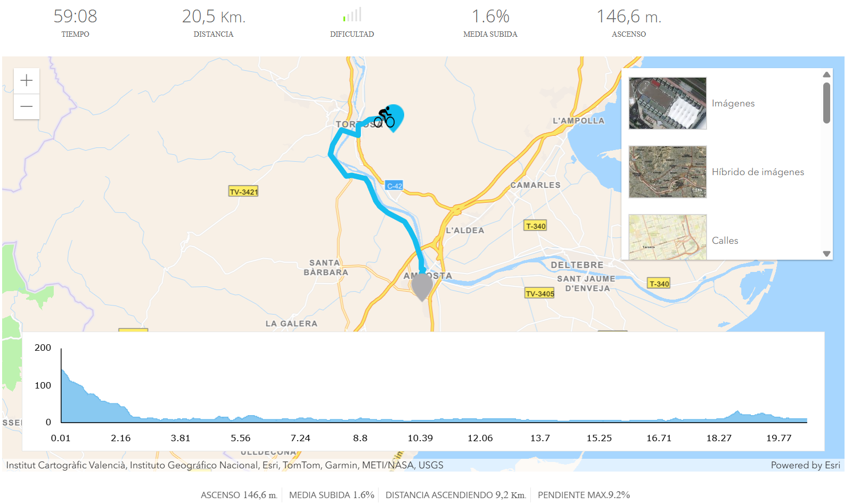Click the T-340 road shield near Deltebre
This screenshot has height=504, width=852.
click(x=659, y=283)
